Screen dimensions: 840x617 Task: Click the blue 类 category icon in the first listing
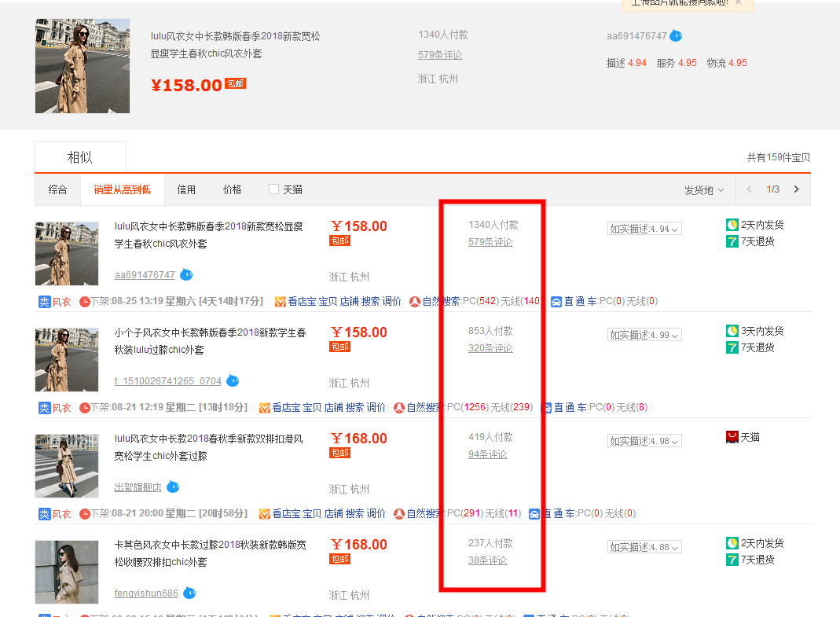coord(45,301)
